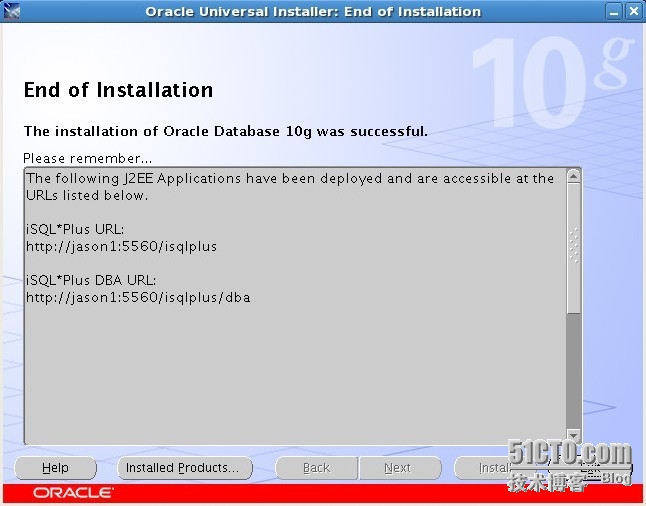Click the vertical scrollbar thumb
The image size is (646, 506).
[x=573, y=247]
